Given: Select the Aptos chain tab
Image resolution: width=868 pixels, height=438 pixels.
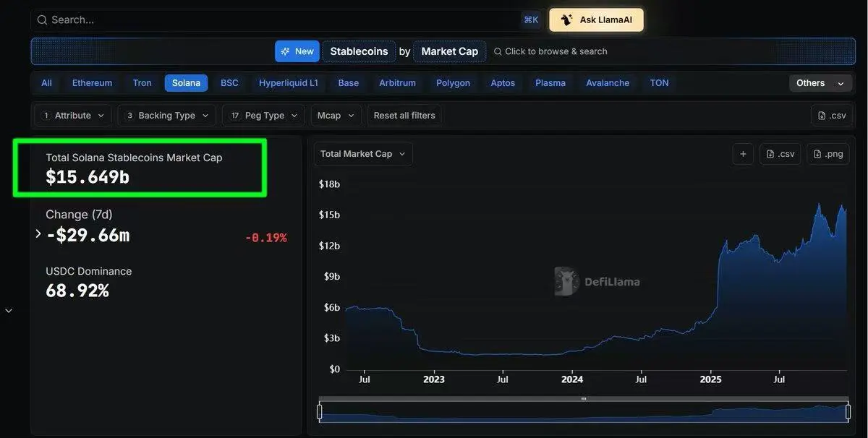Looking at the screenshot, I should point(503,83).
